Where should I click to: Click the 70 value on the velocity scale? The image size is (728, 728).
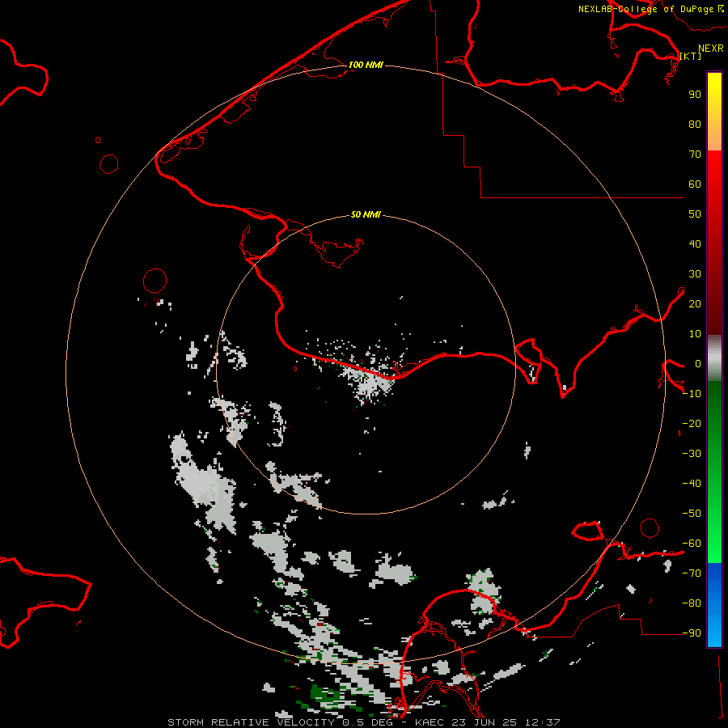pos(695,154)
